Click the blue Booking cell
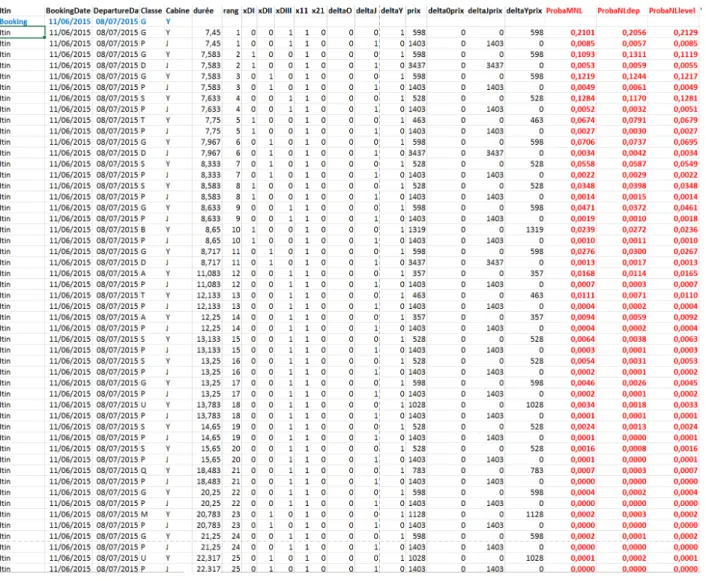This screenshot has height=581, width=706. coord(14,21)
